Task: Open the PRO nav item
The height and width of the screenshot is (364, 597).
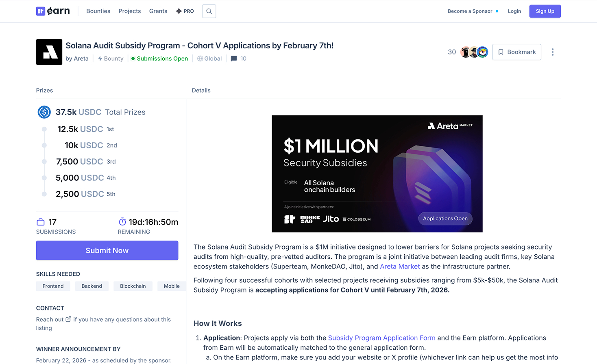Action: point(185,11)
